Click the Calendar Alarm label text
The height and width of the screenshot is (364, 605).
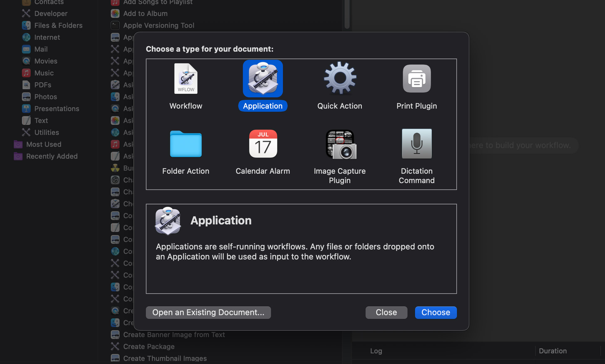[263, 171]
